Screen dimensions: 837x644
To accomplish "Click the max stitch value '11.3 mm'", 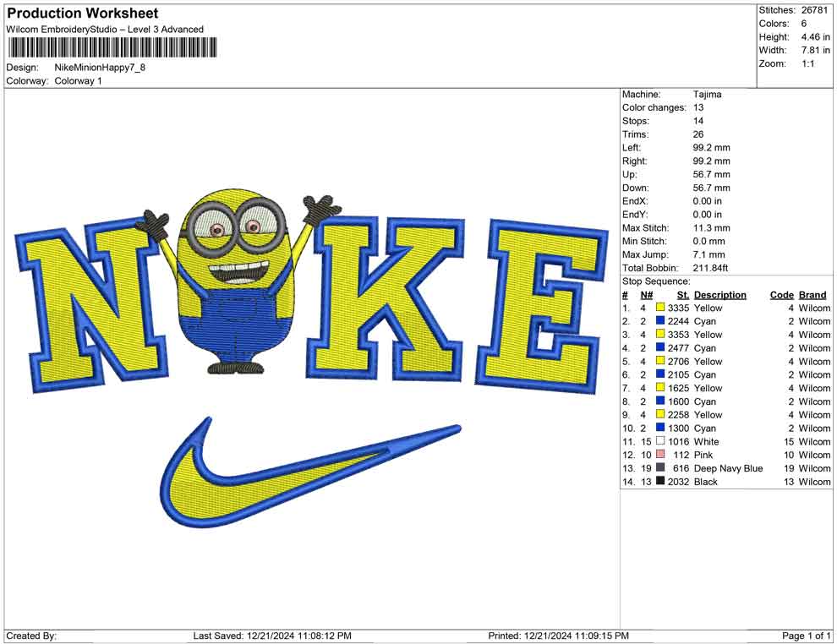I will tap(711, 228).
